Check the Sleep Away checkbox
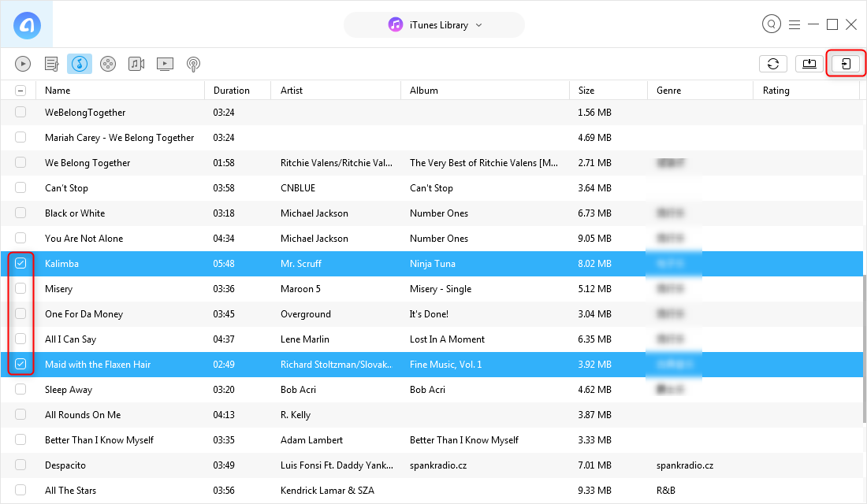 [x=20, y=389]
